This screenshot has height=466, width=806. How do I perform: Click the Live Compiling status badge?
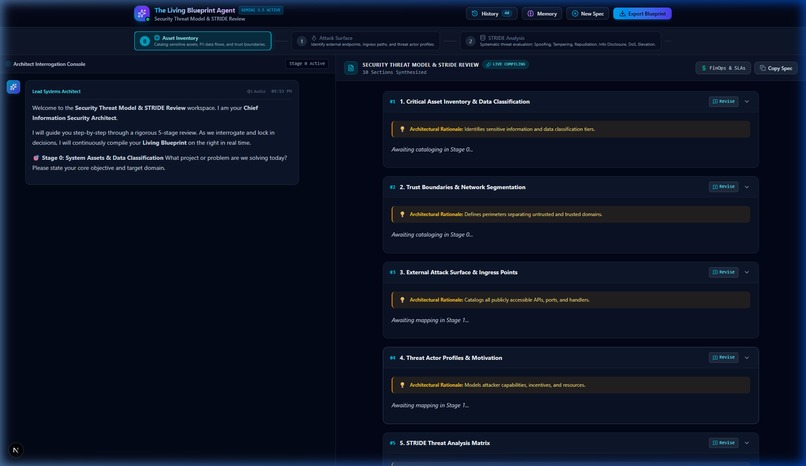tap(506, 64)
